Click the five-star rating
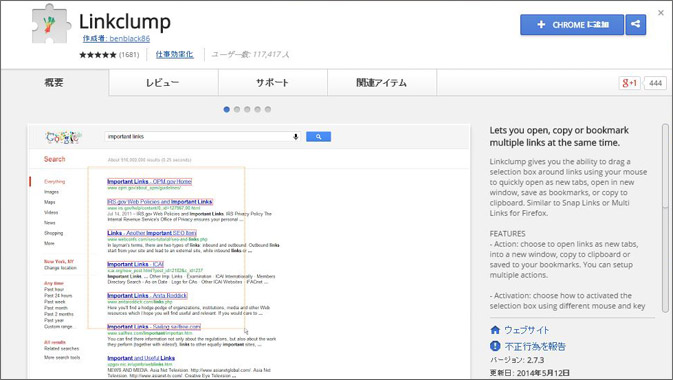 [x=97, y=55]
